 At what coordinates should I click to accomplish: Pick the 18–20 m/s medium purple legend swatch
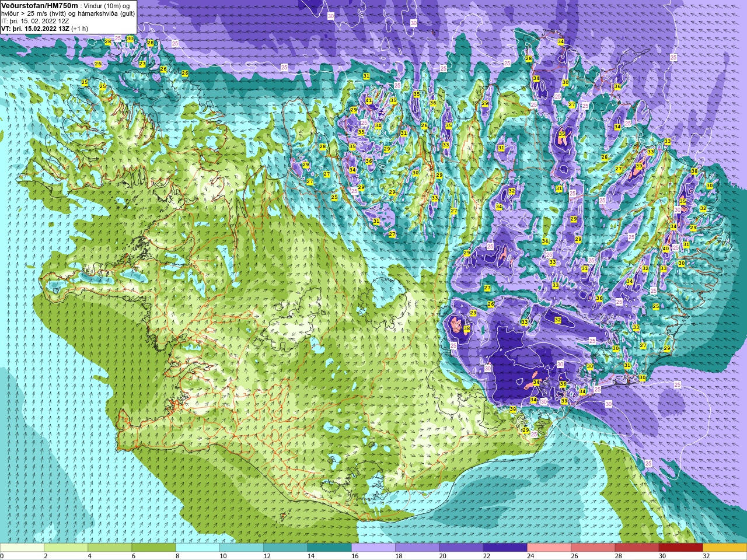click(417, 548)
